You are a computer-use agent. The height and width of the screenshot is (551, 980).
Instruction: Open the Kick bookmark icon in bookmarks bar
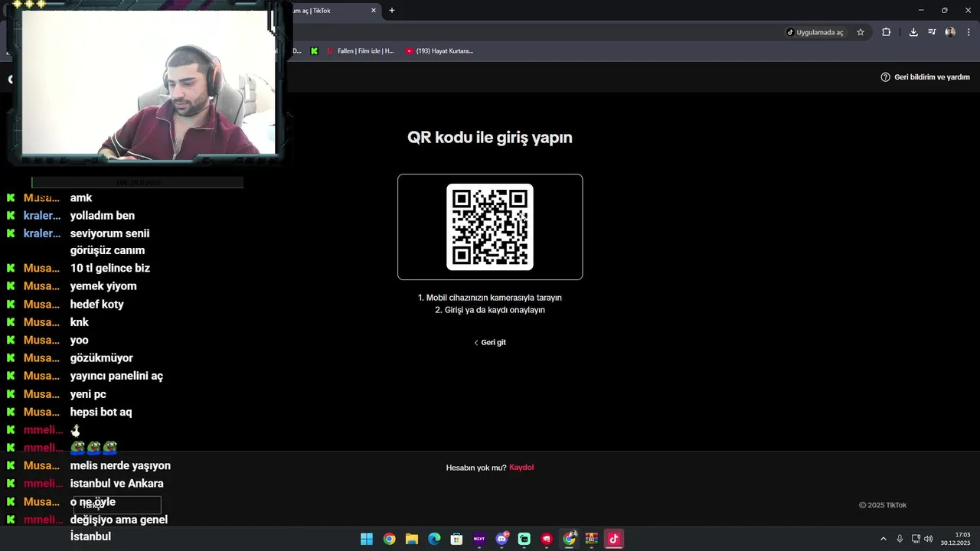click(x=314, y=51)
